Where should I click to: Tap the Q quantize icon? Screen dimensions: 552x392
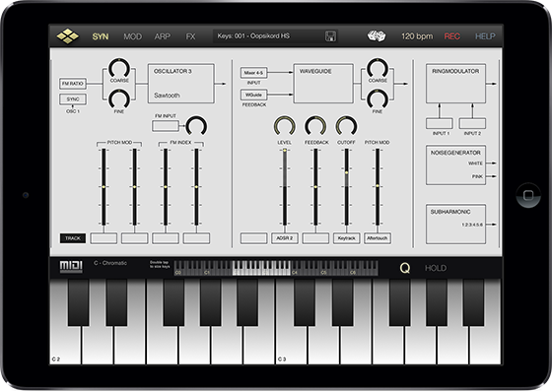[x=405, y=268]
